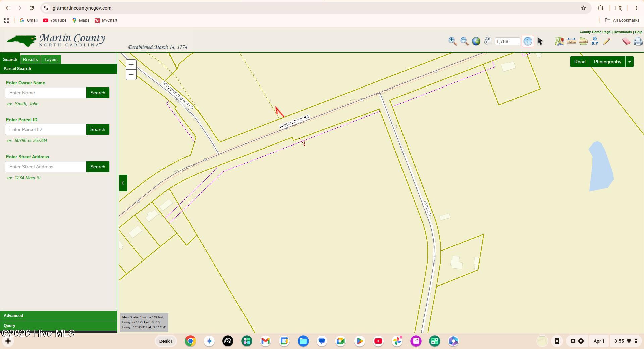Select the zoom in magnifier tool
The image size is (644, 349).
coord(452,41)
